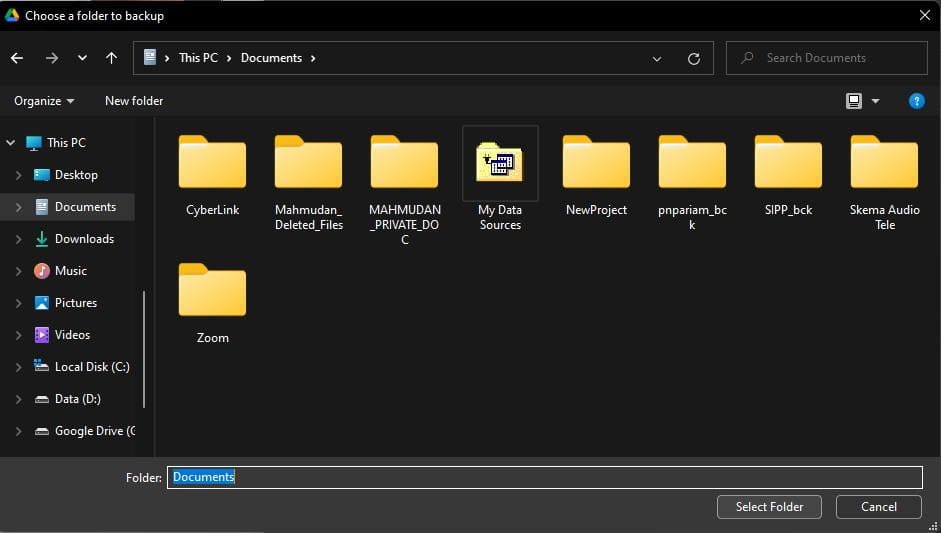Select the CyberLink folder icon
The image size is (941, 533).
point(212,164)
